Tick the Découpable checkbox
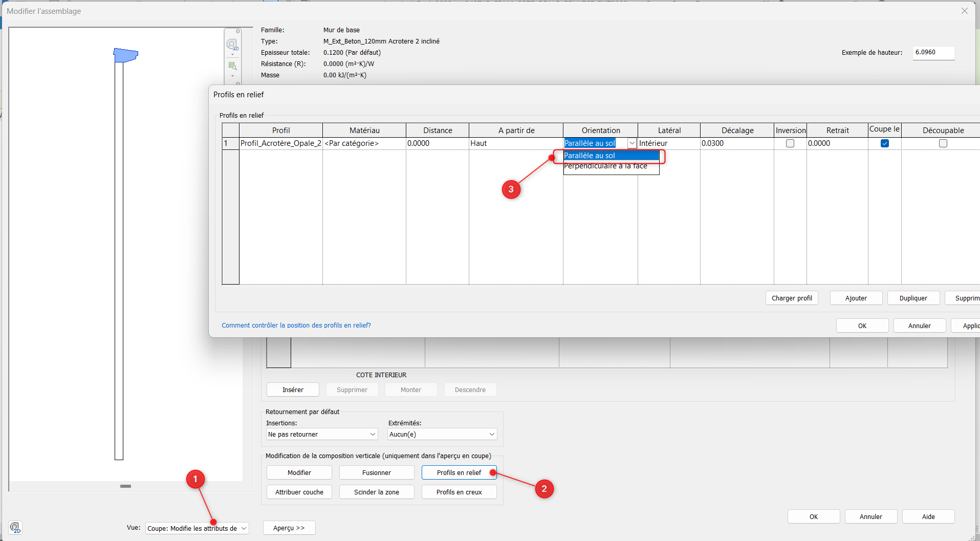This screenshot has height=541, width=980. [943, 143]
